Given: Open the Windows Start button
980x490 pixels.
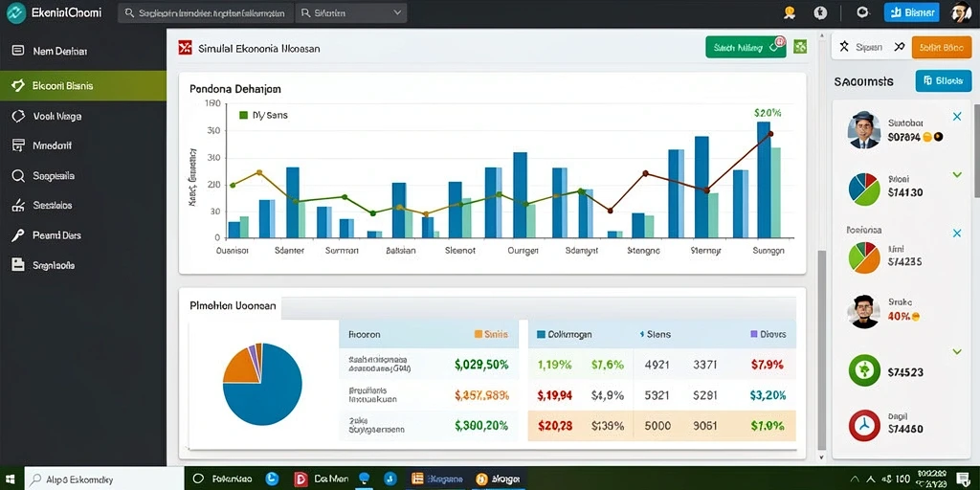Looking at the screenshot, I should click(11, 479).
